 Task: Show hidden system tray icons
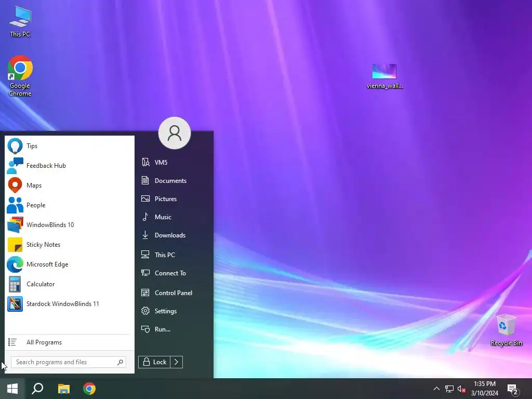point(436,389)
